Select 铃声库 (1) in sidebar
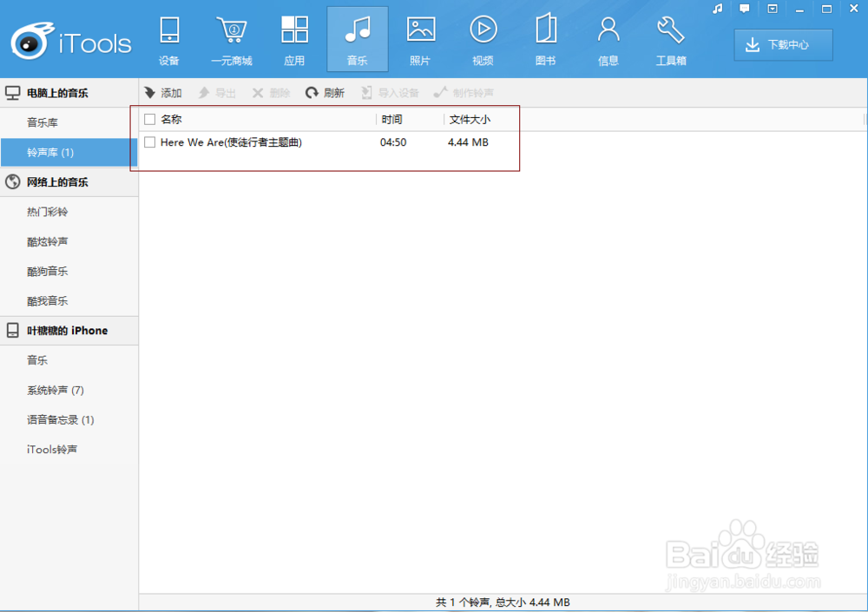This screenshot has height=612, width=868. (69, 152)
